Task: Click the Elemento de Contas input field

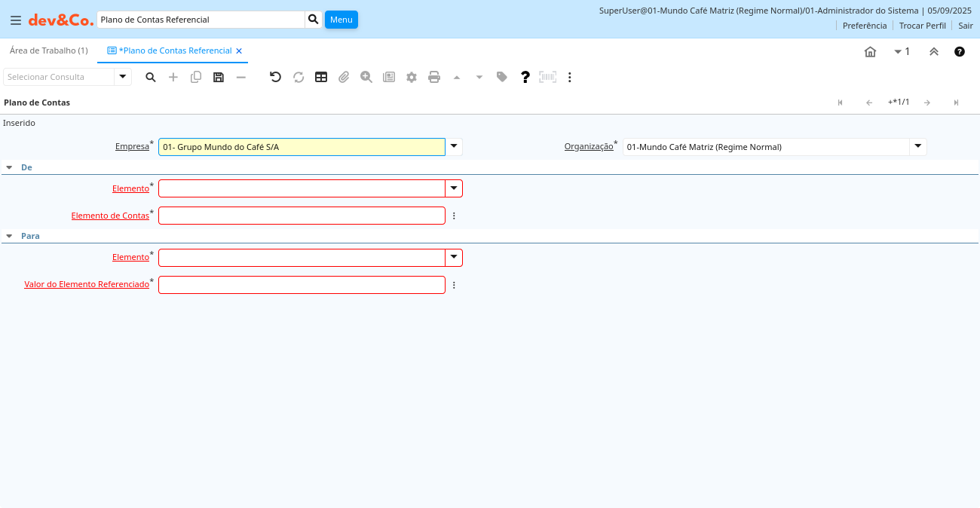Action: tap(302, 216)
